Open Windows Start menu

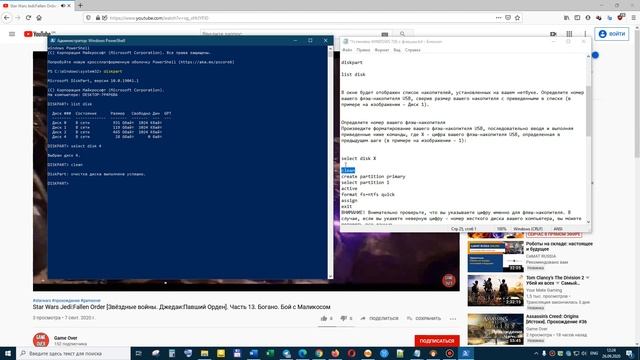[x=8, y=353]
